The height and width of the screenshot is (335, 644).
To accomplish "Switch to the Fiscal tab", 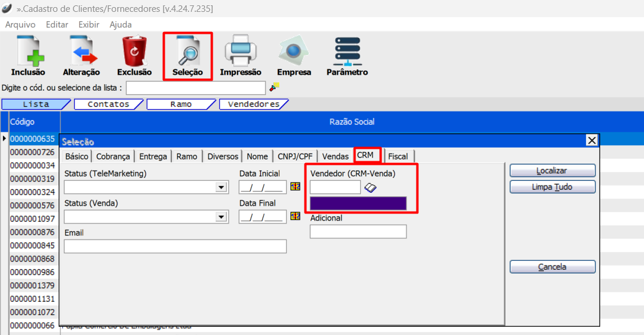I will click(x=398, y=157).
